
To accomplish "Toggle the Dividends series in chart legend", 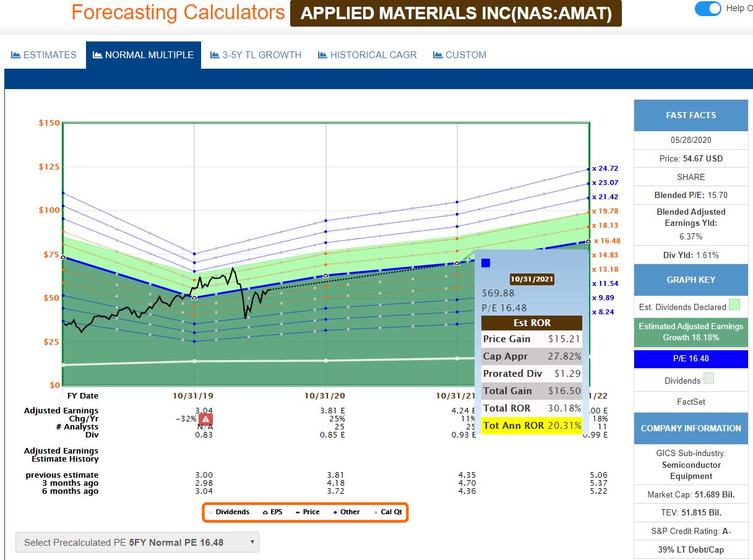I will point(229,512).
